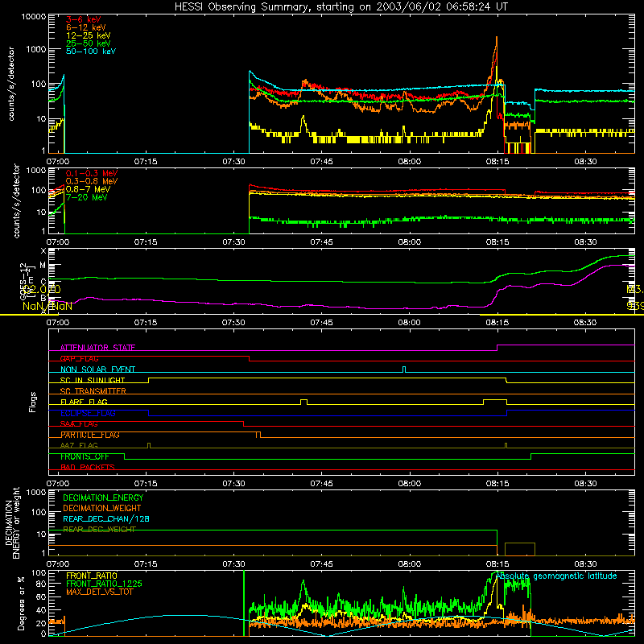644x644 pixels.
Task: Click the "7-20 MeV" legend entry
Action: tap(86, 197)
